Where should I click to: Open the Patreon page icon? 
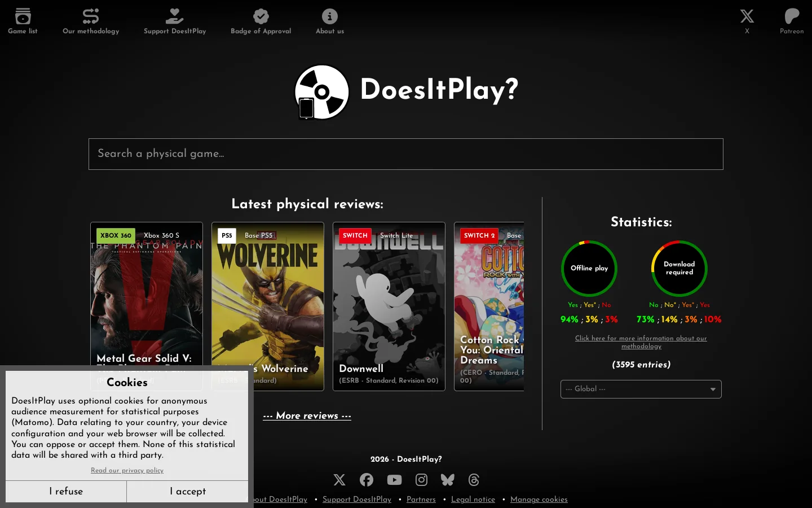click(792, 16)
